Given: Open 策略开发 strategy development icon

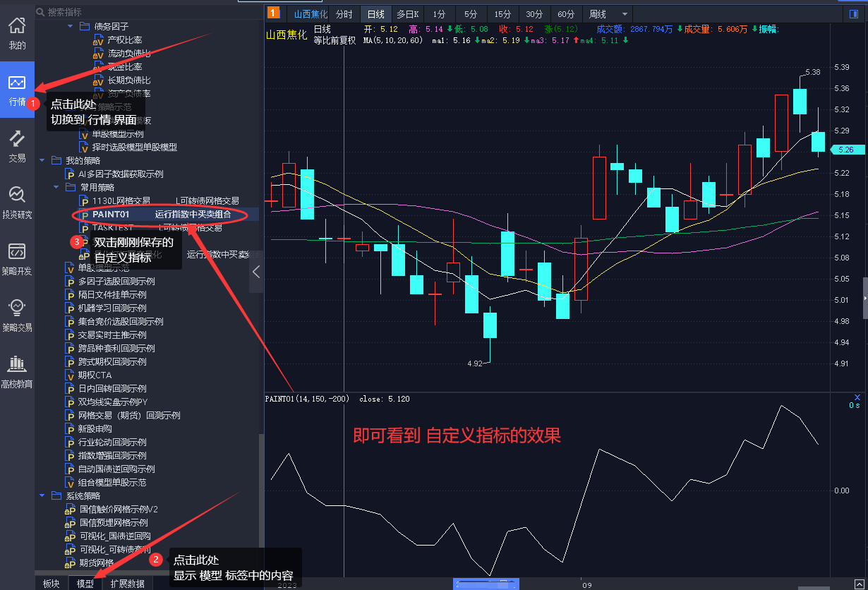Looking at the screenshot, I should point(17,259).
